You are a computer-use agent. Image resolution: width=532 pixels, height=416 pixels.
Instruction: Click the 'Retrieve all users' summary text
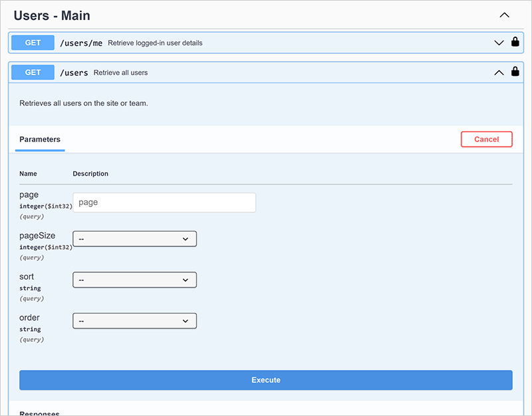(x=120, y=73)
